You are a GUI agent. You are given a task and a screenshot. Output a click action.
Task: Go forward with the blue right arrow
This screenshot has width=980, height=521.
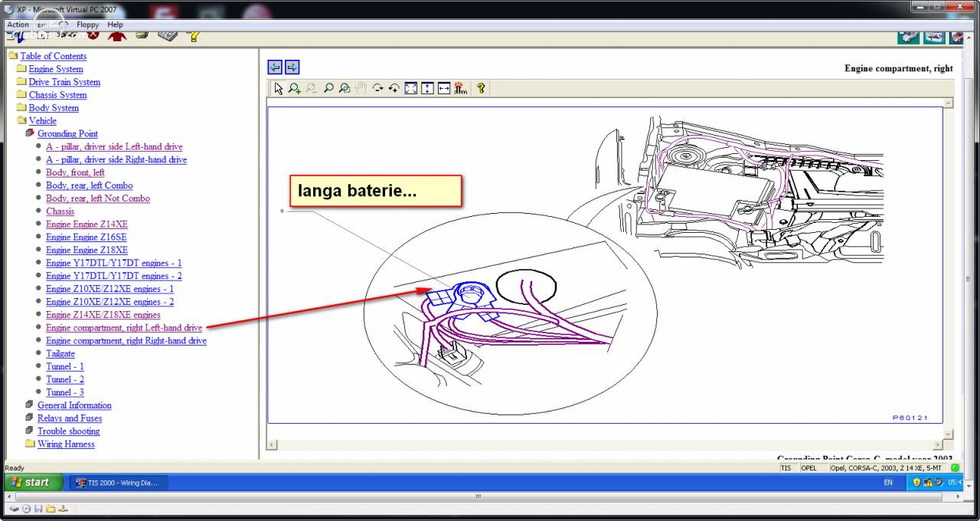(x=292, y=67)
